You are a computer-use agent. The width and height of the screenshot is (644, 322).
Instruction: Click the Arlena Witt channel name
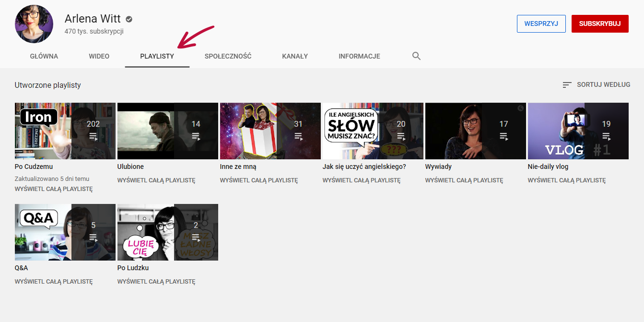[x=93, y=19]
